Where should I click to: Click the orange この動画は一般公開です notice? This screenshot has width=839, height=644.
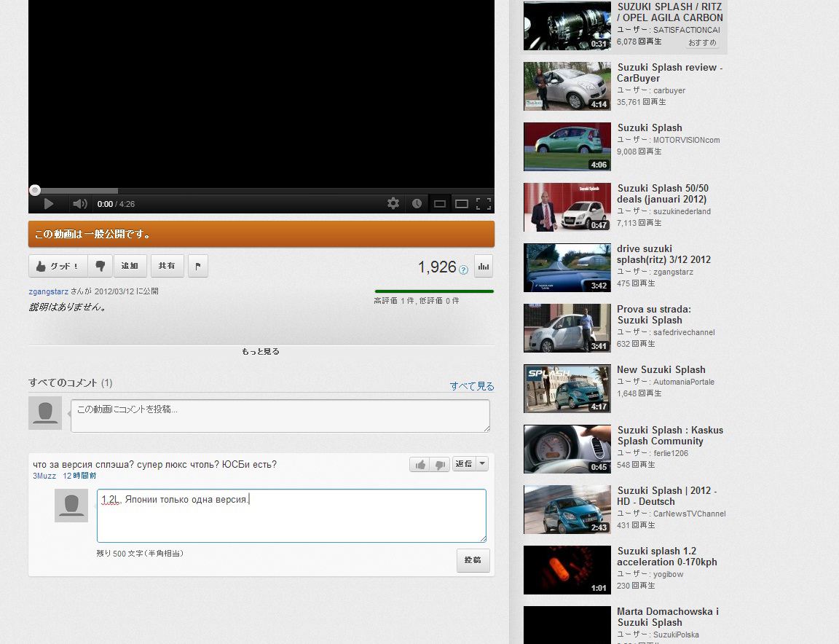(261, 234)
